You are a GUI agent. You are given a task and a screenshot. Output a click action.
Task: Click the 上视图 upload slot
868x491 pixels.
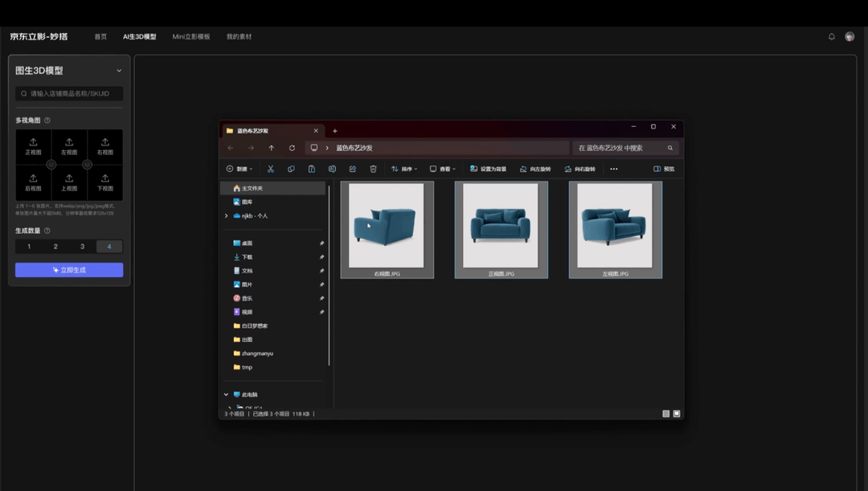(69, 182)
